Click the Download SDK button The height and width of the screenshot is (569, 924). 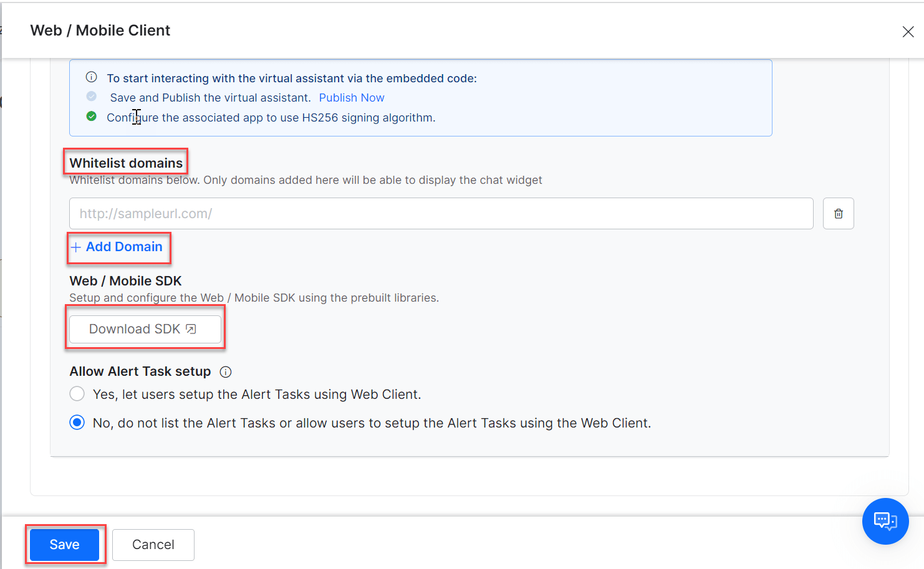(x=145, y=329)
